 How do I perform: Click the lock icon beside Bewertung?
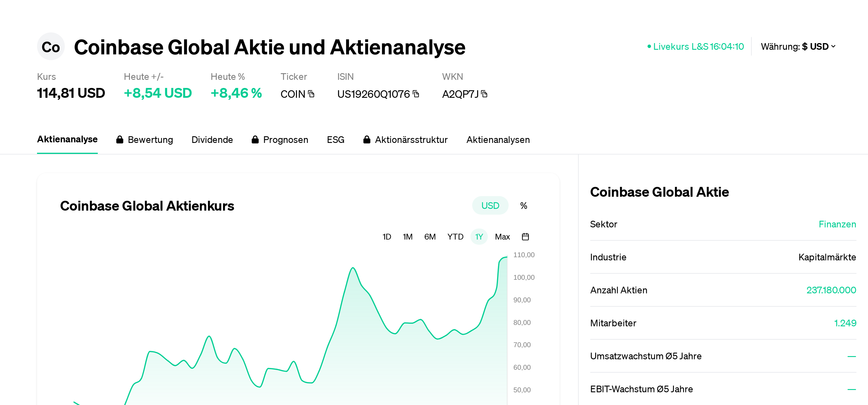click(x=120, y=139)
